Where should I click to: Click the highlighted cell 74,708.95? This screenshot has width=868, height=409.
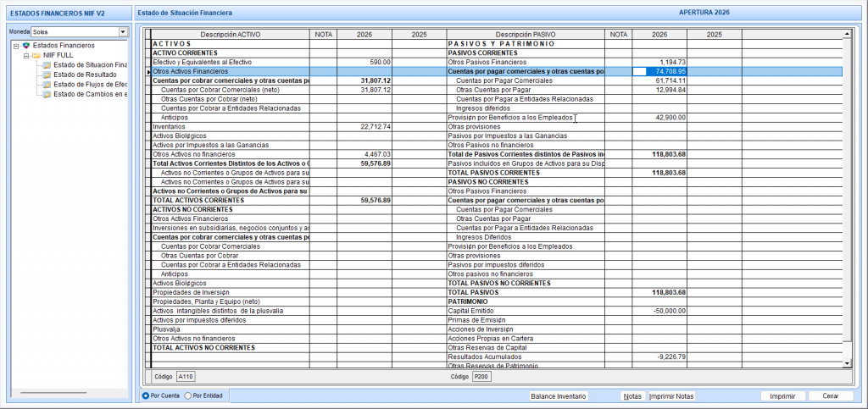(x=659, y=71)
